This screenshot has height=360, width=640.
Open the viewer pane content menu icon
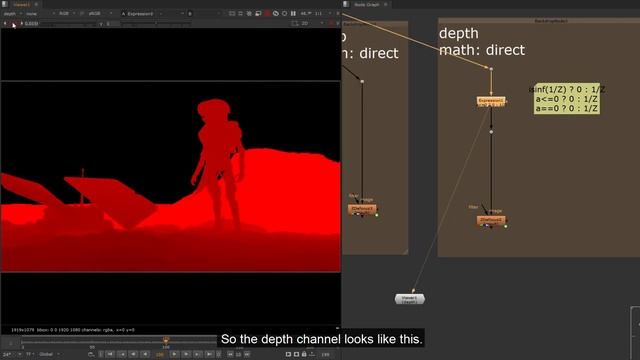(x=4, y=4)
